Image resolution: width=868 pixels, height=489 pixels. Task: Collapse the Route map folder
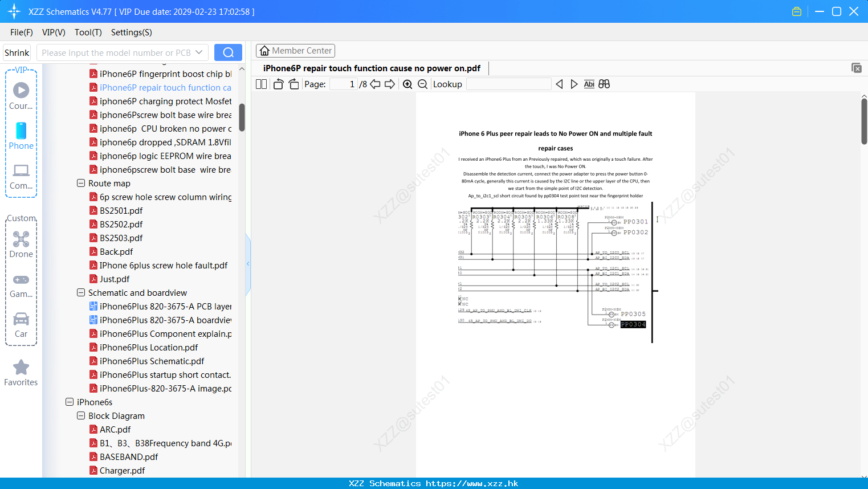click(x=81, y=183)
